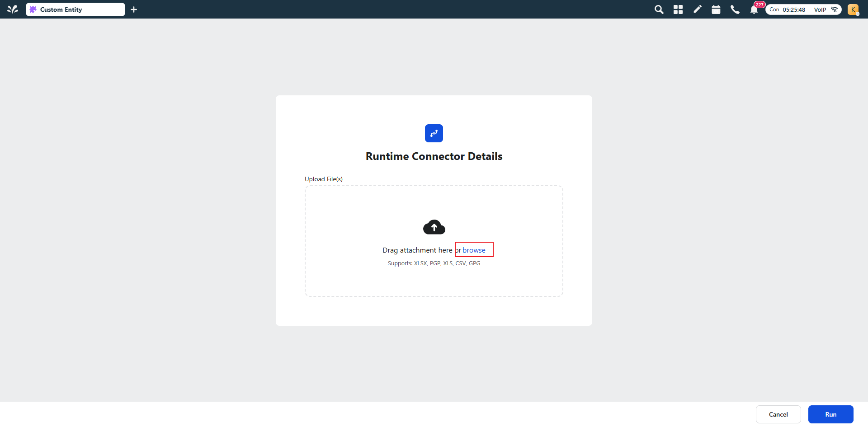Open the apps grid icon
868x427 pixels.
tap(678, 9)
